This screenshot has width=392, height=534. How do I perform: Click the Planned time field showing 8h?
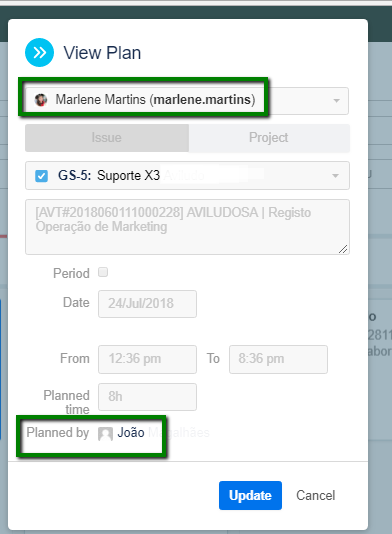[147, 397]
